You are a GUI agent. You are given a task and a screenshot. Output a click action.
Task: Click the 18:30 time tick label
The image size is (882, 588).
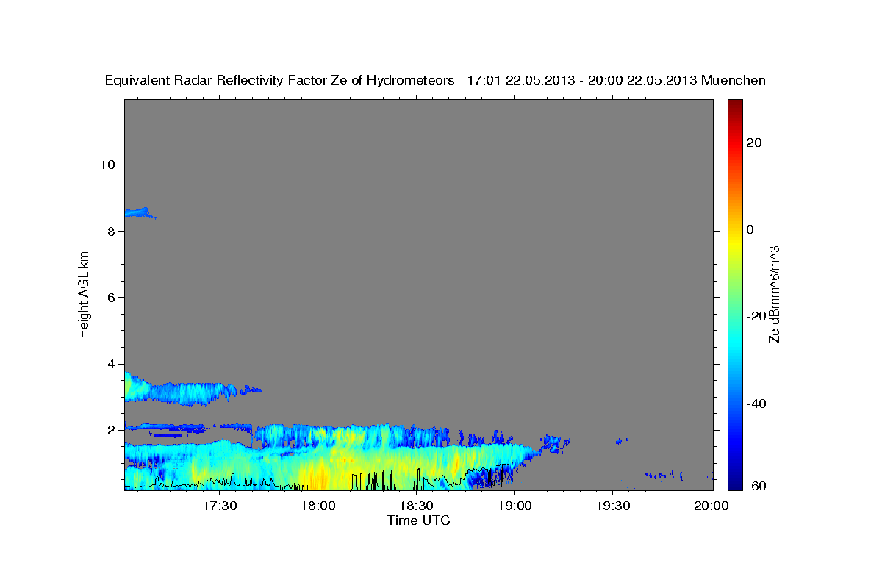pyautogui.click(x=416, y=506)
